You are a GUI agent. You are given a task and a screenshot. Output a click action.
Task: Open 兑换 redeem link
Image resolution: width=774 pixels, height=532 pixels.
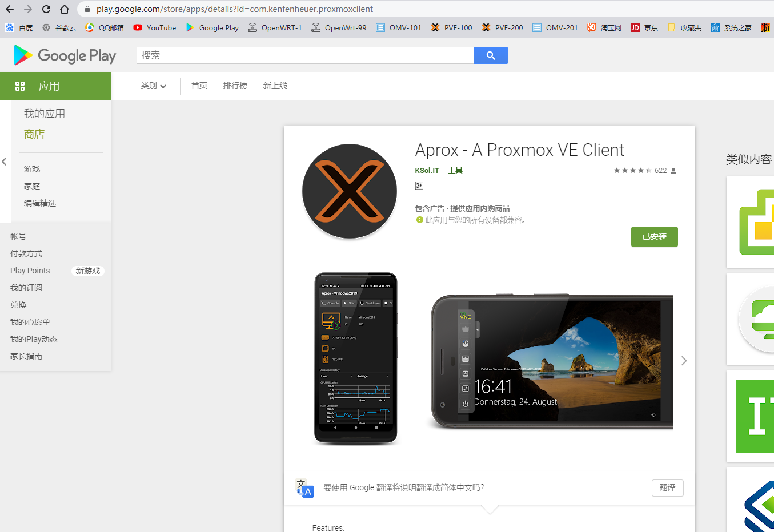point(18,305)
